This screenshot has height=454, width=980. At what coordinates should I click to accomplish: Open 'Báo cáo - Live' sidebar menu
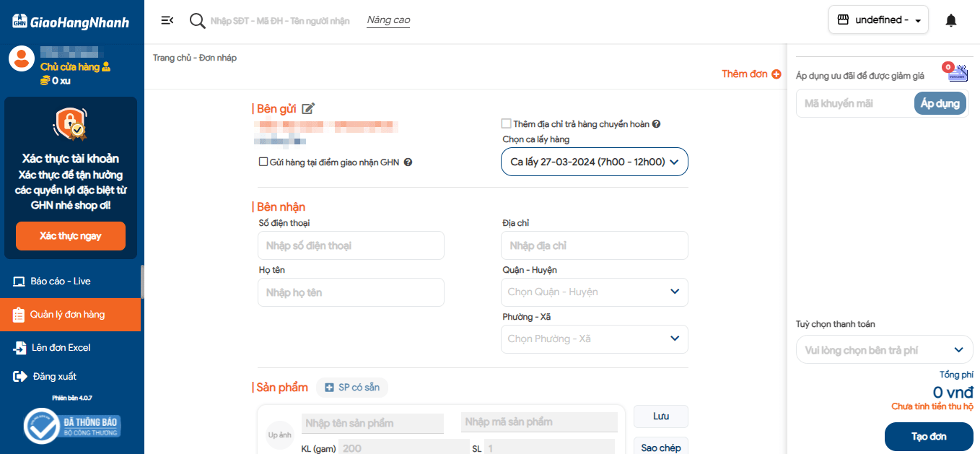click(x=61, y=281)
